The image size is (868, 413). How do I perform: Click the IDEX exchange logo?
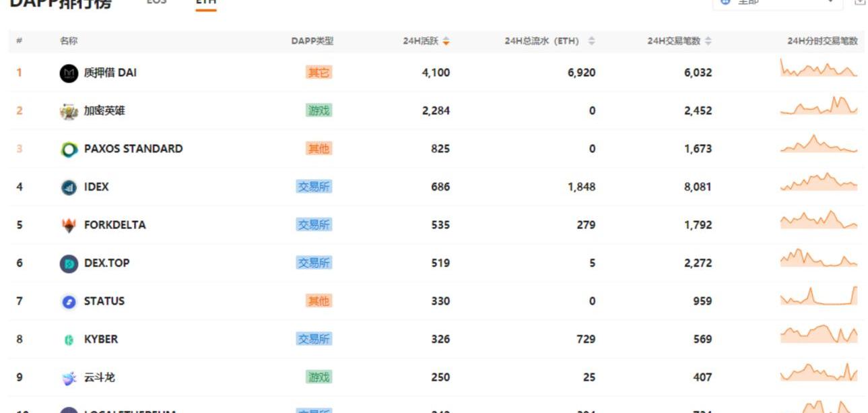tap(69, 187)
